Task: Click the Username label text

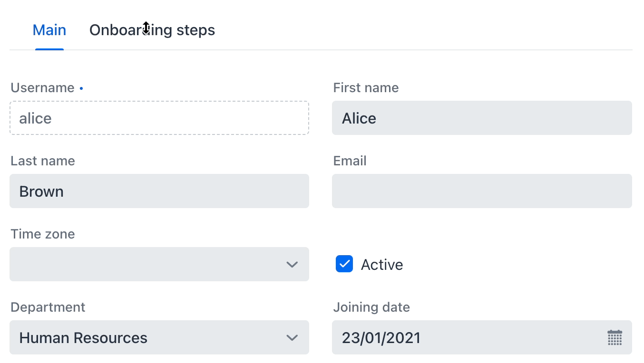Action: click(42, 88)
